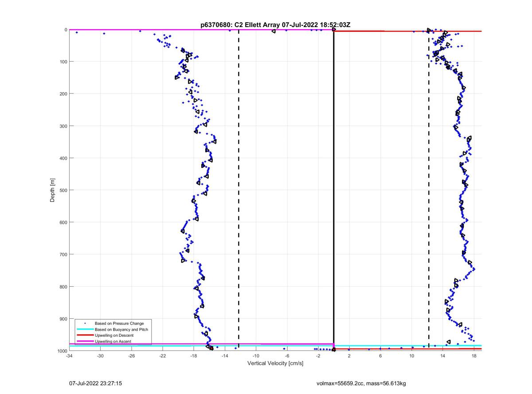
Task: Click x-axis tick label '-34'
Action: (69, 356)
